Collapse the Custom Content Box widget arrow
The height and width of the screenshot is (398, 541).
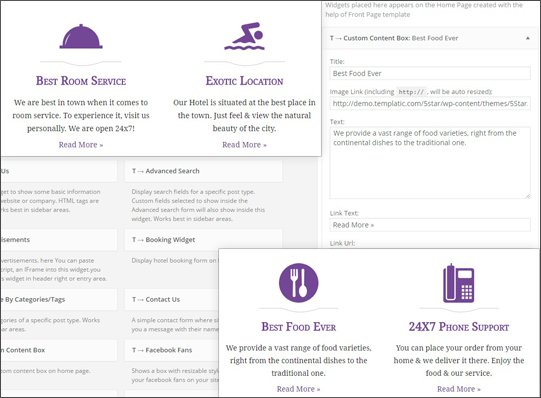[x=528, y=38]
